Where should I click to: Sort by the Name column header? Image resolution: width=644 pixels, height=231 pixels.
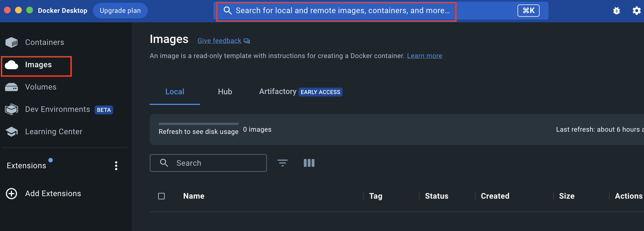tap(194, 196)
